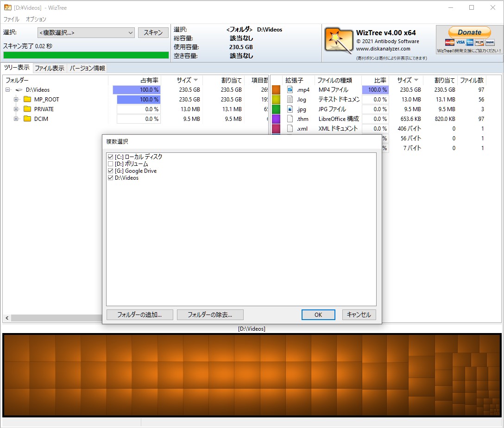Screen dimensions: 504x428
Task: Click the ファイル数 column header
Action: [472, 80]
